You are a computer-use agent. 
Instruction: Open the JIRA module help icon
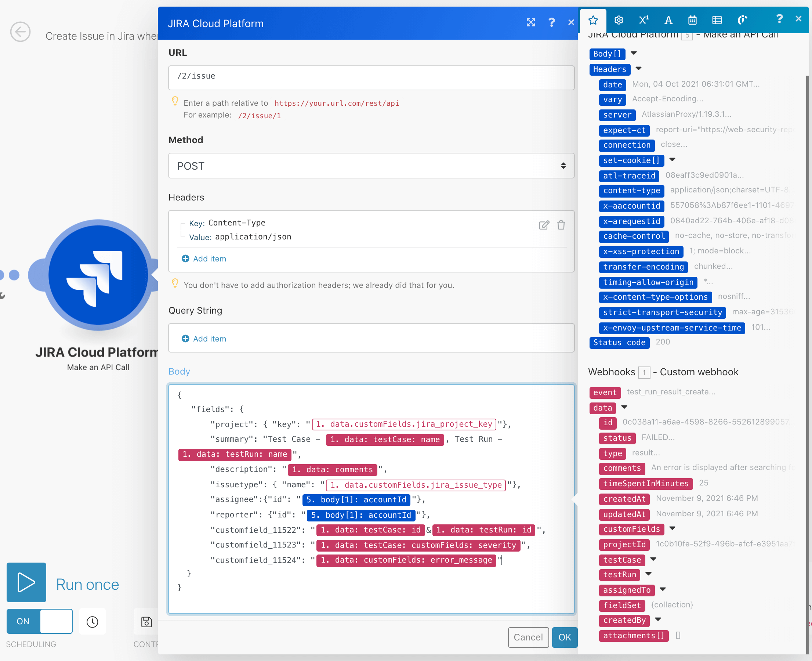point(552,23)
